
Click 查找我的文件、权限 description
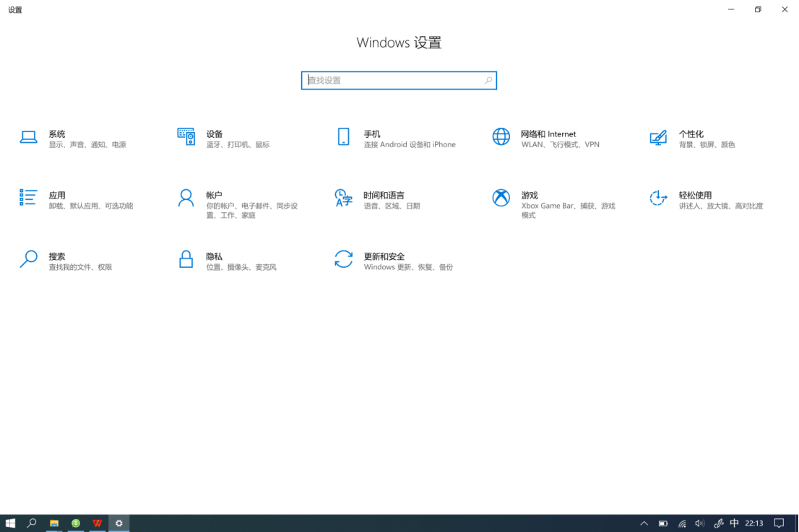pyautogui.click(x=80, y=267)
